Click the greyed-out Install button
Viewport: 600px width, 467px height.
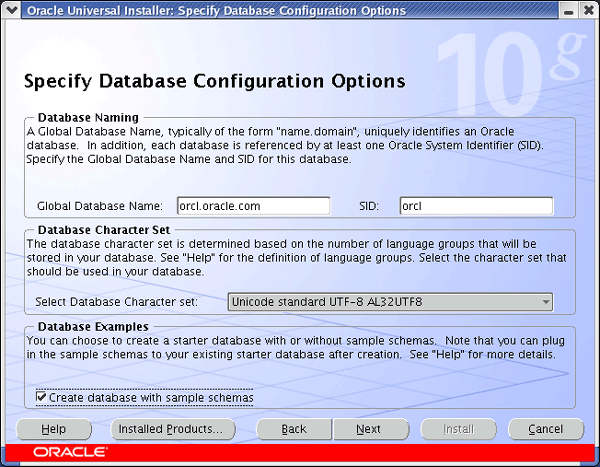tap(458, 429)
